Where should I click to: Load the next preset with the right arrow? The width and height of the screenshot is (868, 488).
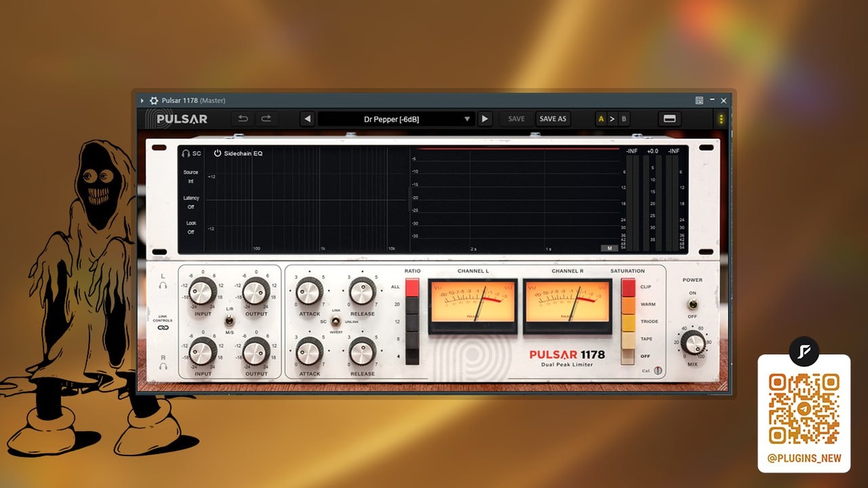(x=485, y=119)
